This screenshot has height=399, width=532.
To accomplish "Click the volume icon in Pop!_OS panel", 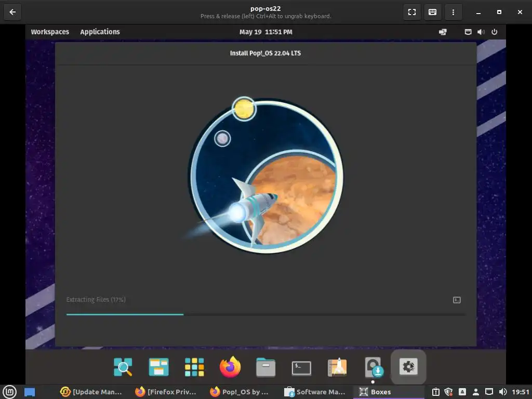I will [x=481, y=32].
